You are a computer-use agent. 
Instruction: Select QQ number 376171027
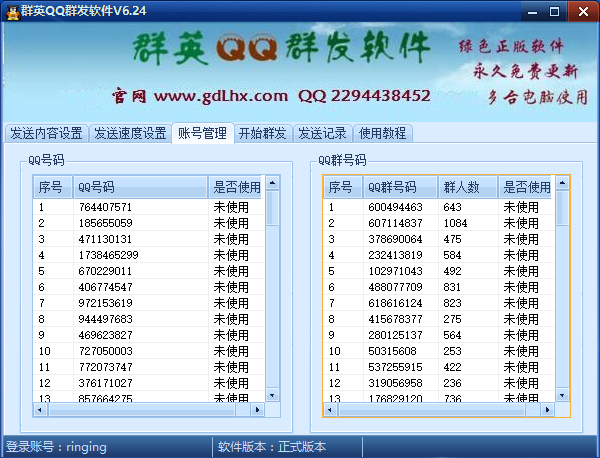point(106,383)
